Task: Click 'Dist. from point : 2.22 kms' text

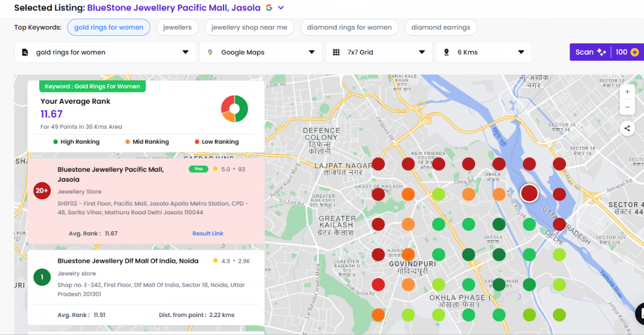Action: (197, 315)
